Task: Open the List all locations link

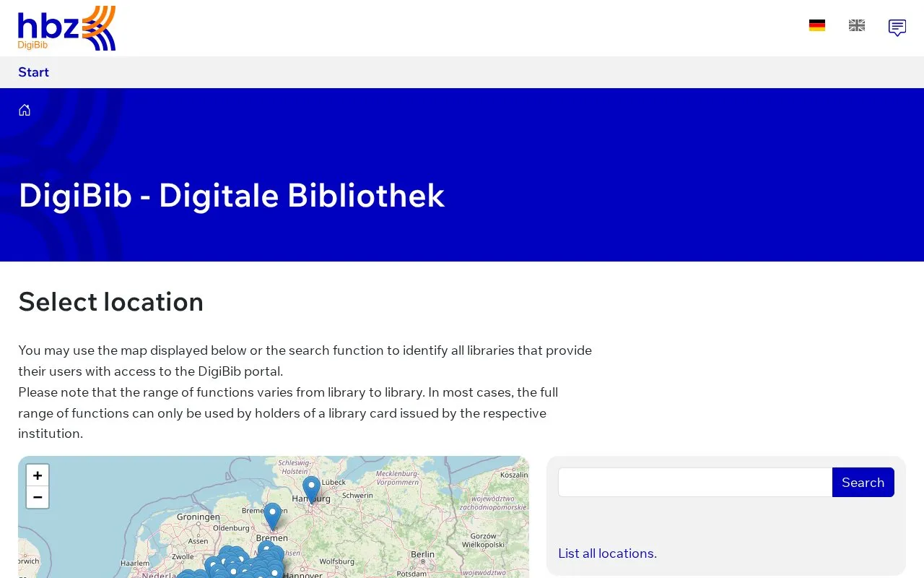Action: (607, 553)
